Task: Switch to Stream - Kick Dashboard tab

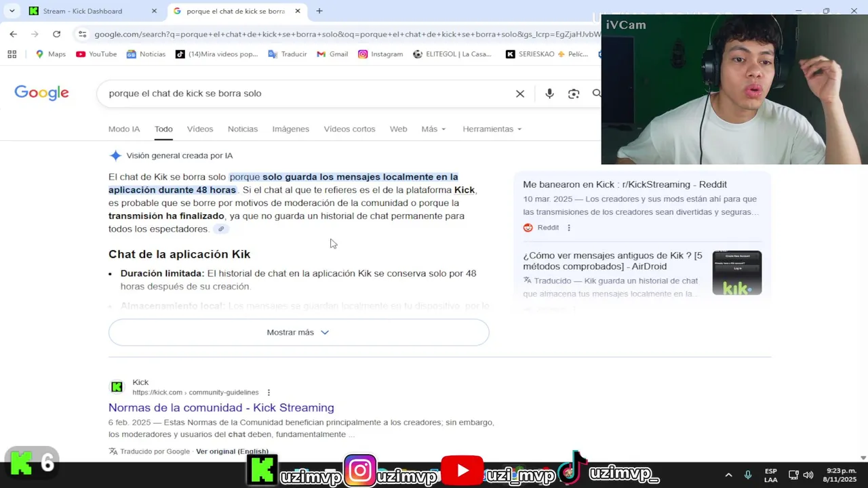Action: (92, 11)
